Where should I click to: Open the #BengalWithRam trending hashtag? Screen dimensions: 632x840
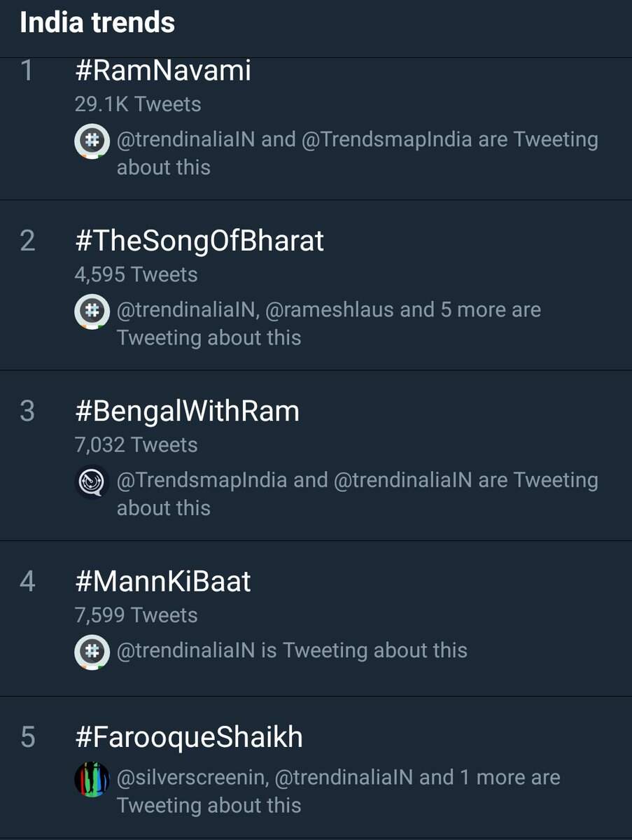tap(187, 411)
